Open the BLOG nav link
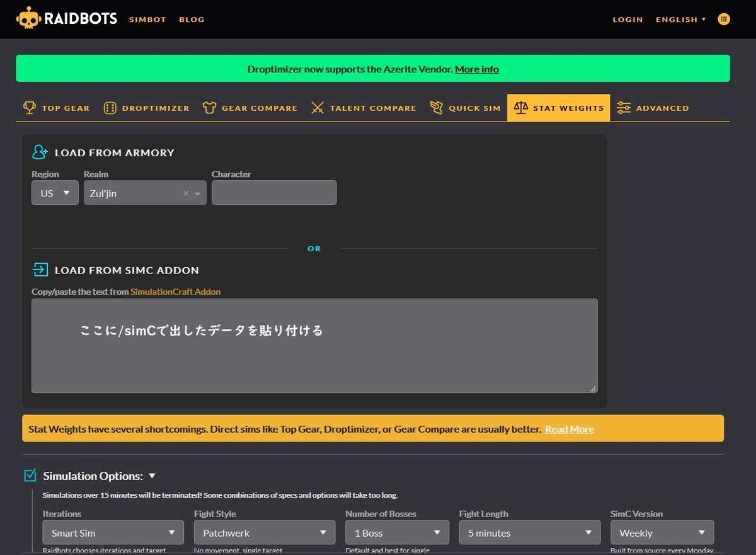Viewport: 756px width, 555px height. pyautogui.click(x=192, y=20)
